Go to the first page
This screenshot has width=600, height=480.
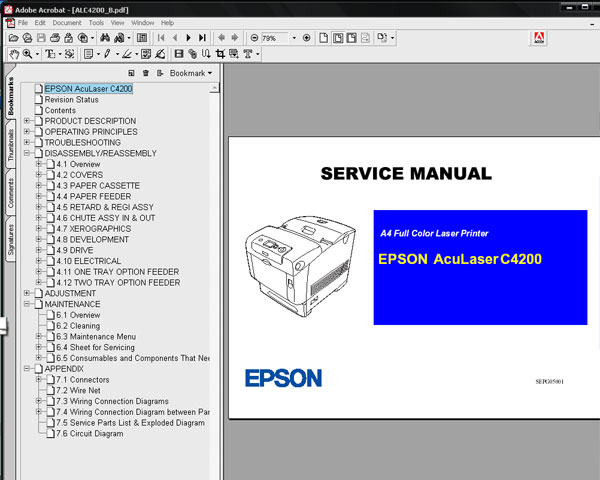161,38
